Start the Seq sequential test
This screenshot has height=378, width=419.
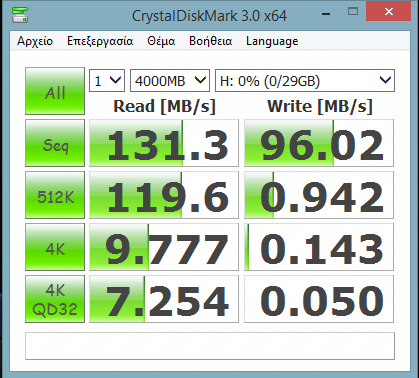55,143
